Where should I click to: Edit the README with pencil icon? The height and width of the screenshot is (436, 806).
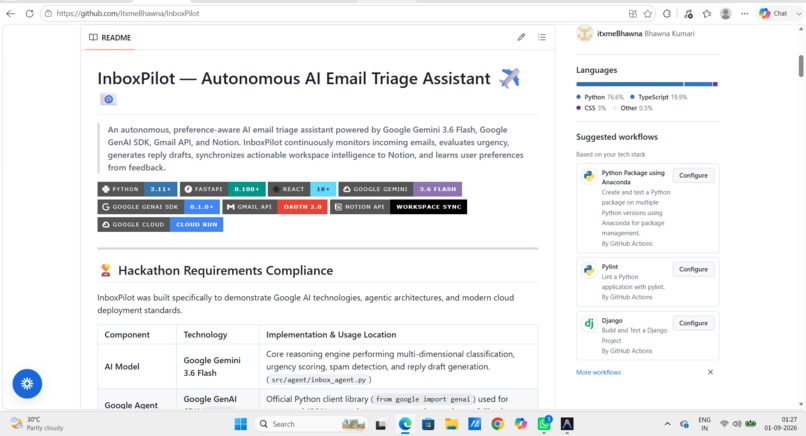pos(521,37)
